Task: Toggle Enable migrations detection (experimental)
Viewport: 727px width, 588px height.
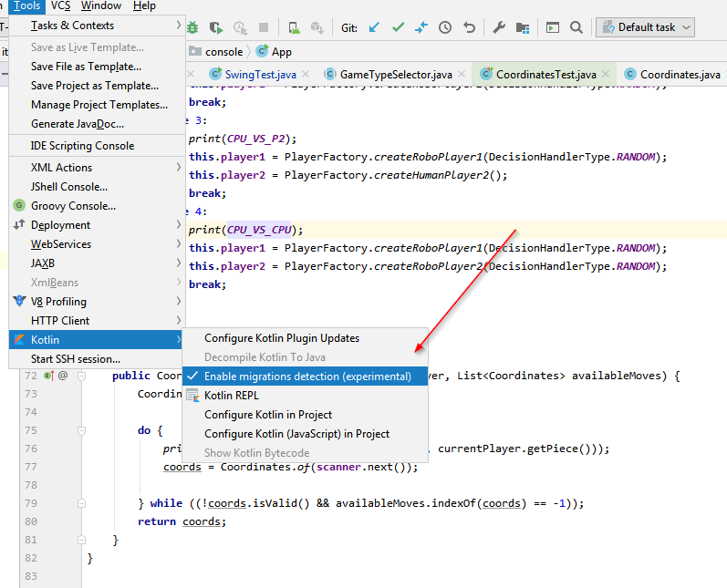Action: (x=306, y=377)
